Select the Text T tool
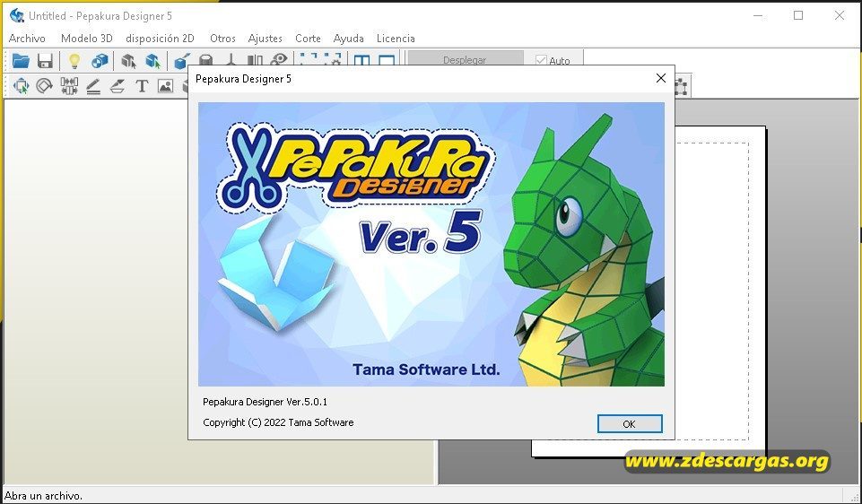 point(142,86)
